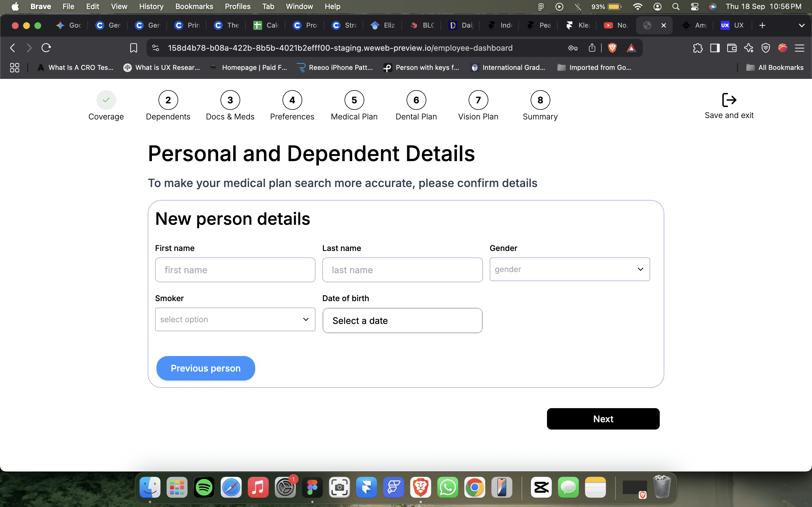The image size is (812, 507).
Task: Expand the Smoker select option dropdown
Action: coord(235,319)
